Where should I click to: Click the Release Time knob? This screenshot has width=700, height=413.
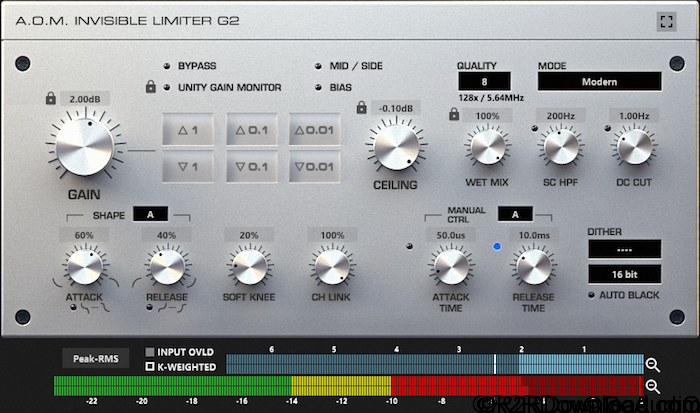click(534, 267)
